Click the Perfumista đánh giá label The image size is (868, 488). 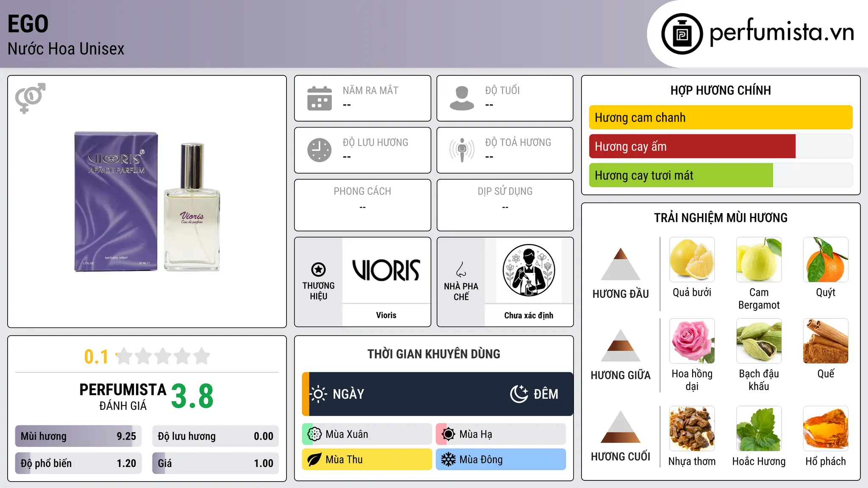point(123,396)
